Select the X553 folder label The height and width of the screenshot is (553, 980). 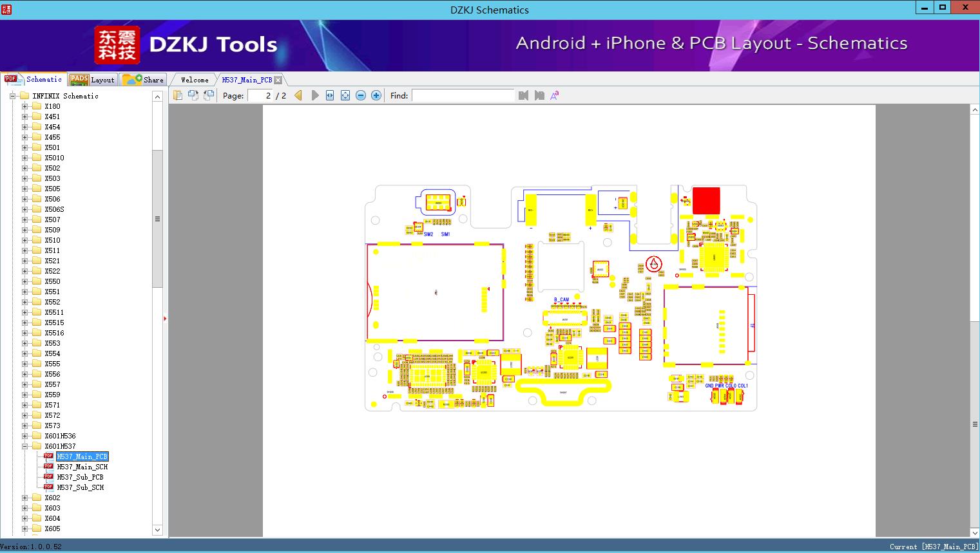(52, 343)
